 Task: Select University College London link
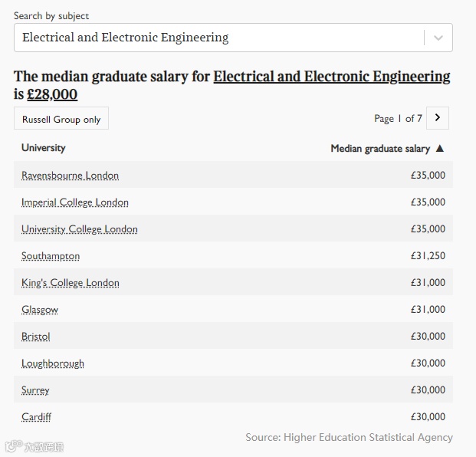point(80,229)
